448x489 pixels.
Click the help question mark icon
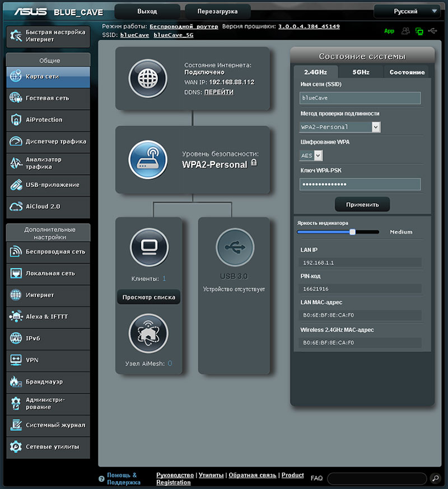101,479
